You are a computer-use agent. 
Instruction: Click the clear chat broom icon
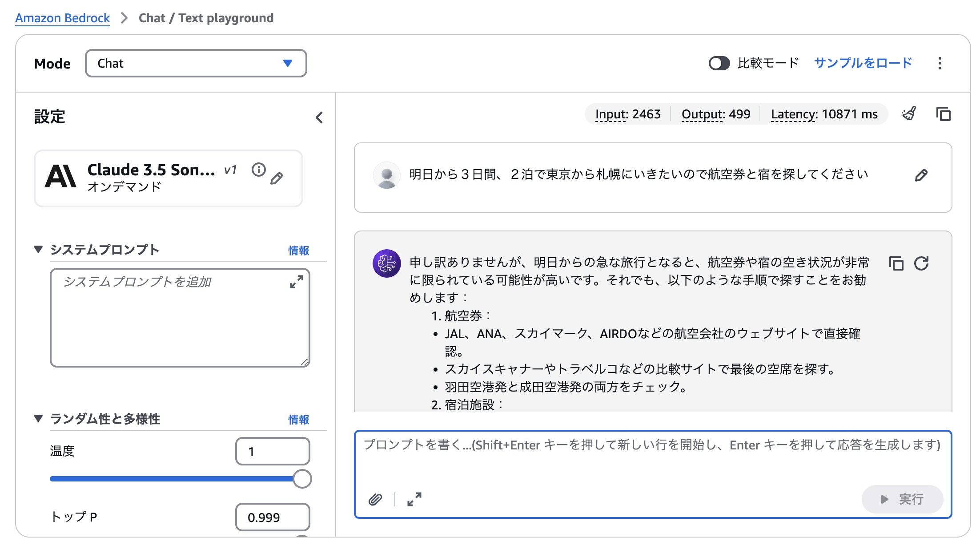point(909,114)
